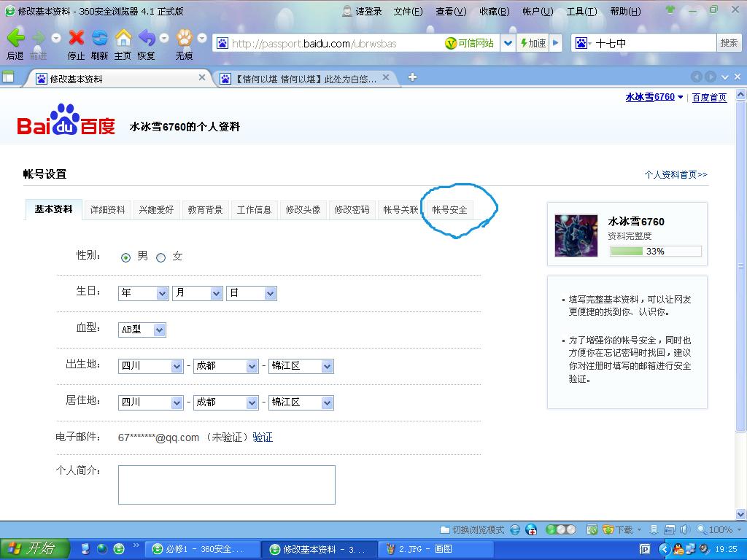Refresh page with 刷新 icon
This screenshot has width=747, height=560.
[99, 38]
